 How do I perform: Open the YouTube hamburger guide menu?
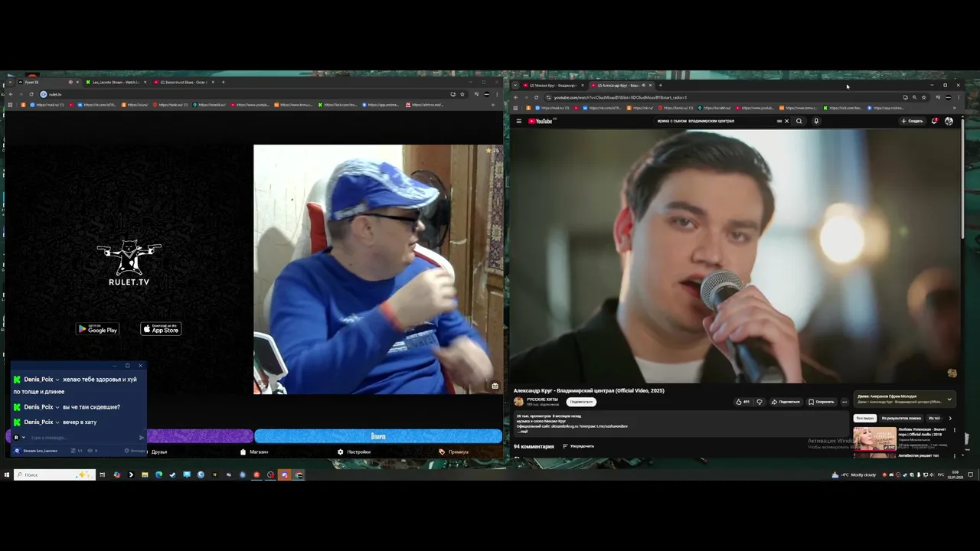518,121
